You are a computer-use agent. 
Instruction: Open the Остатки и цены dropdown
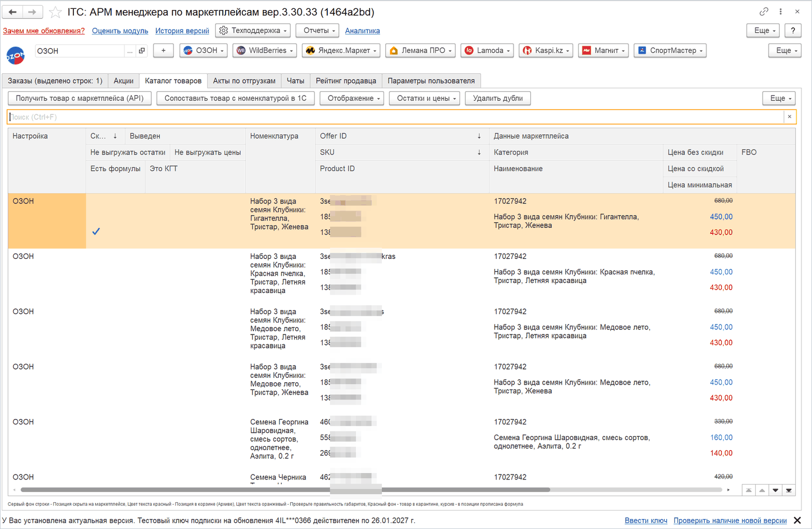(x=425, y=98)
